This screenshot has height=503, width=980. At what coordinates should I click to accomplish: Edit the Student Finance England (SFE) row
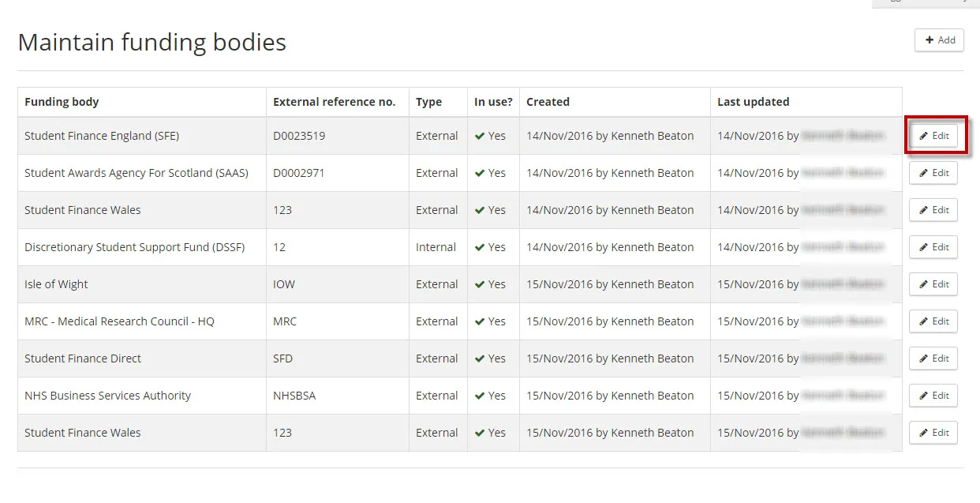tap(933, 136)
